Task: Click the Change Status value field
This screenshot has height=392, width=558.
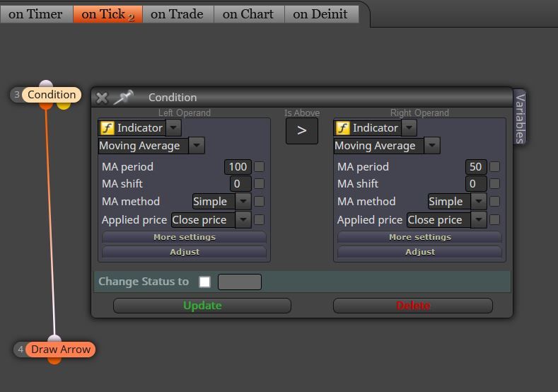Action: [x=240, y=282]
